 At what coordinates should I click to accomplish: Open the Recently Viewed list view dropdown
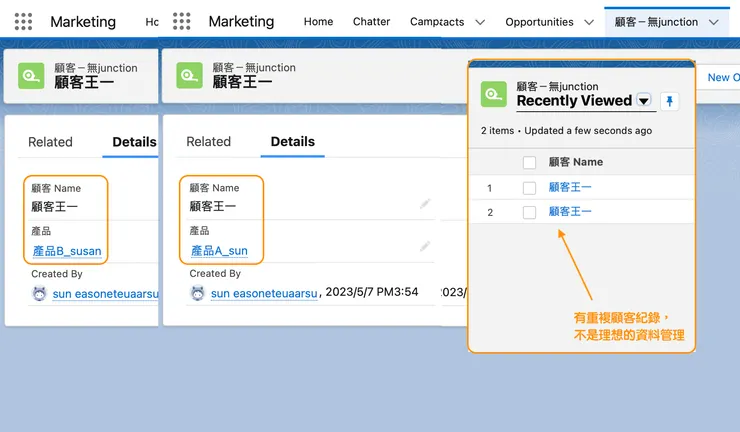tap(643, 101)
